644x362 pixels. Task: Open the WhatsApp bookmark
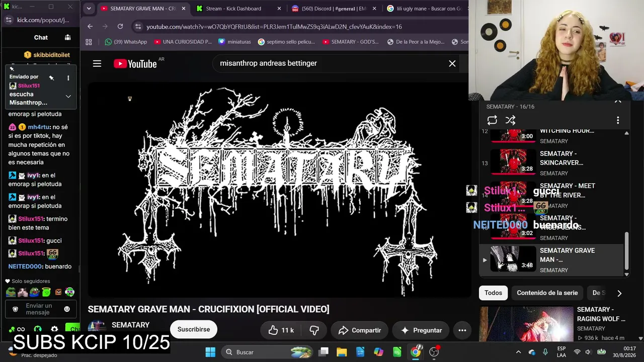(126, 42)
